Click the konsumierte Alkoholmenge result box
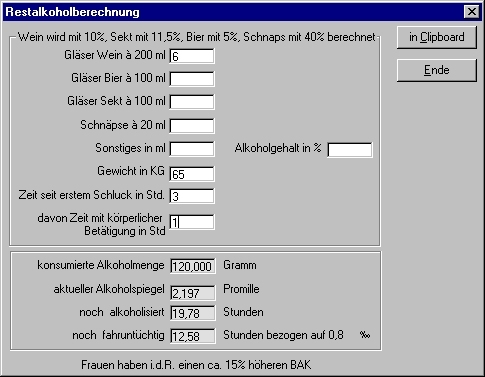Viewport: 485px width, 377px height. point(193,266)
